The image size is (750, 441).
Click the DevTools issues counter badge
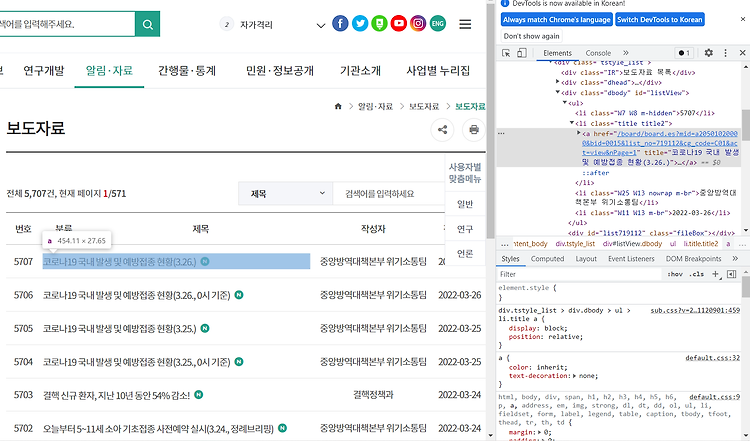tap(684, 53)
